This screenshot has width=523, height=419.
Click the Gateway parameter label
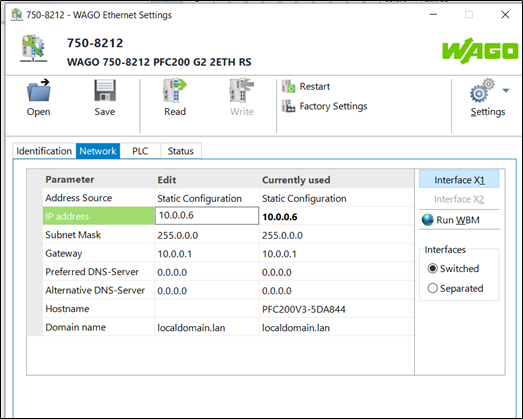point(64,254)
